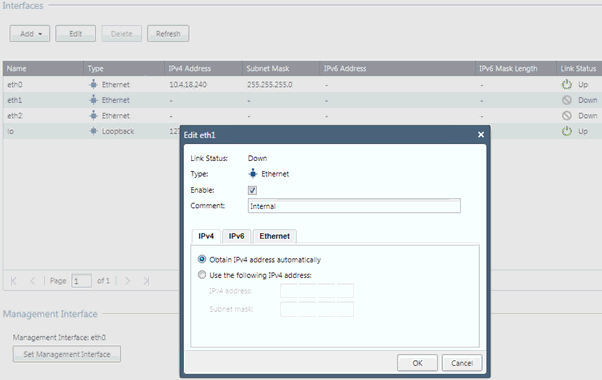Go to last page of interfaces table
Screen dimensions: 602x380
[146, 281]
